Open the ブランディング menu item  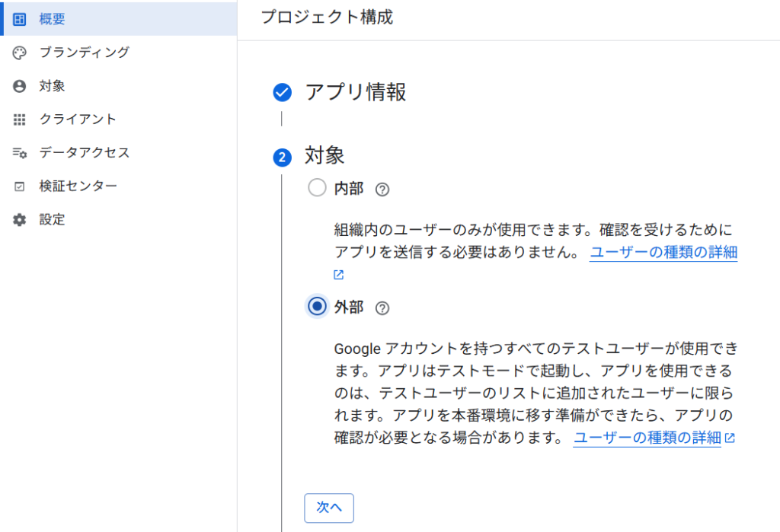[x=84, y=53]
